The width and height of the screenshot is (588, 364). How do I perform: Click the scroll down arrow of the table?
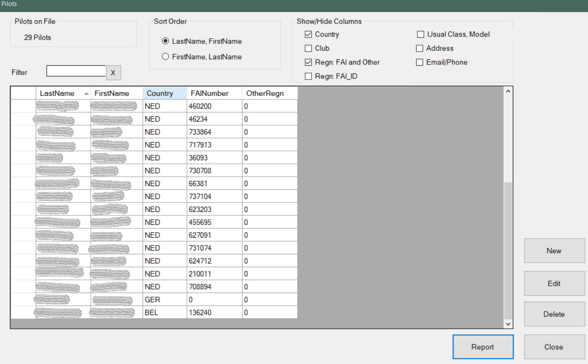point(508,324)
